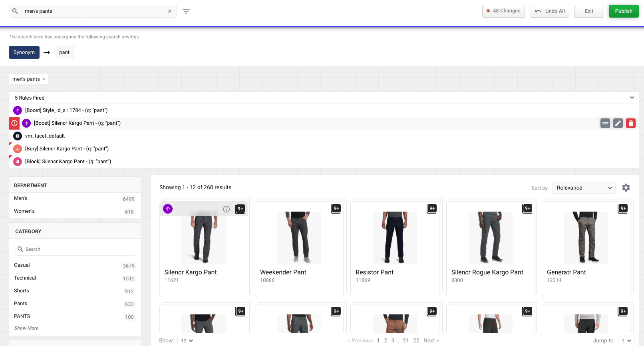
Task: Delete the Silencr Kargo Pant boost rule
Action: coord(631,123)
